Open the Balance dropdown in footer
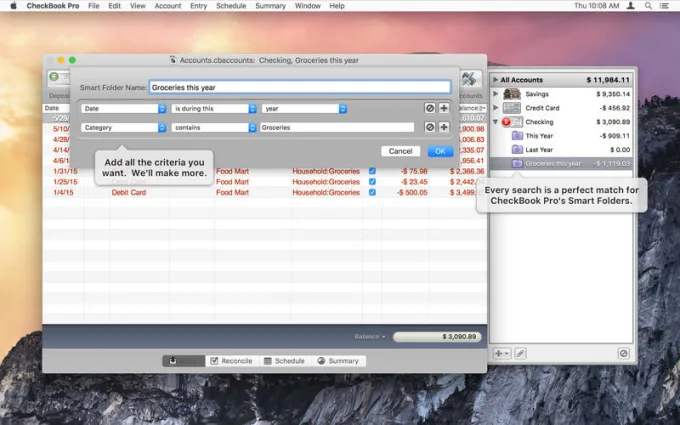Viewport: 680px width, 425px height. [369, 337]
